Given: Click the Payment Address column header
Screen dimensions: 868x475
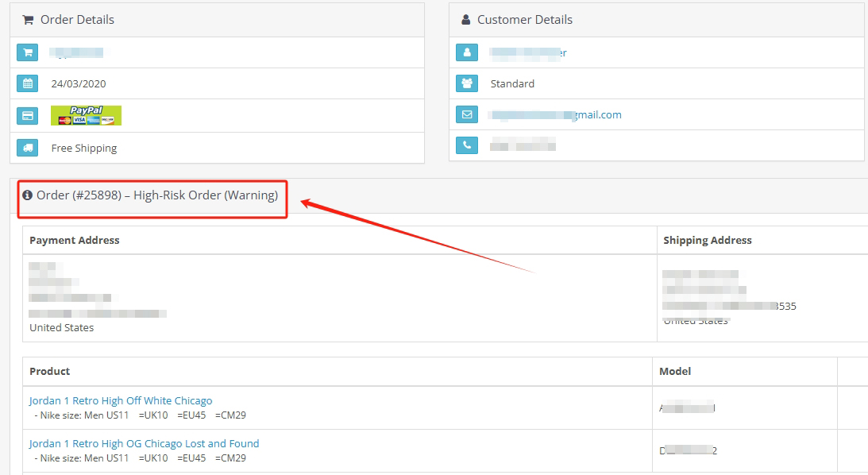Looking at the screenshot, I should (75, 240).
